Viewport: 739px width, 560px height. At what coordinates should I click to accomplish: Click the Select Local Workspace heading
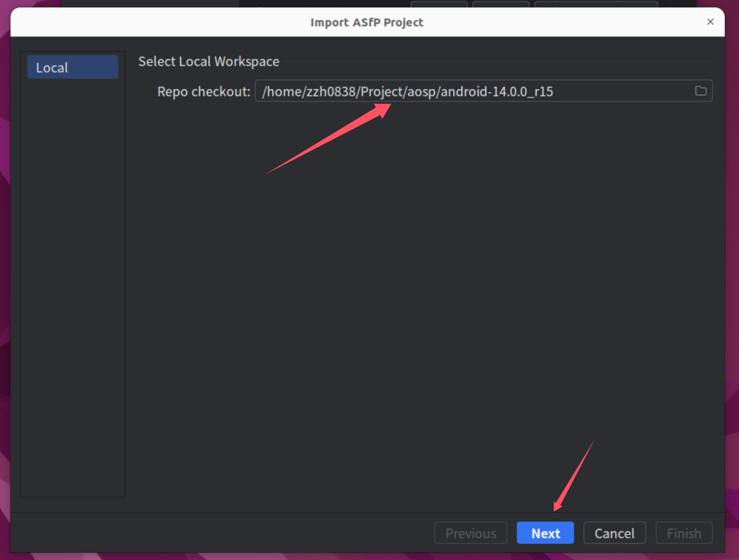(x=208, y=61)
